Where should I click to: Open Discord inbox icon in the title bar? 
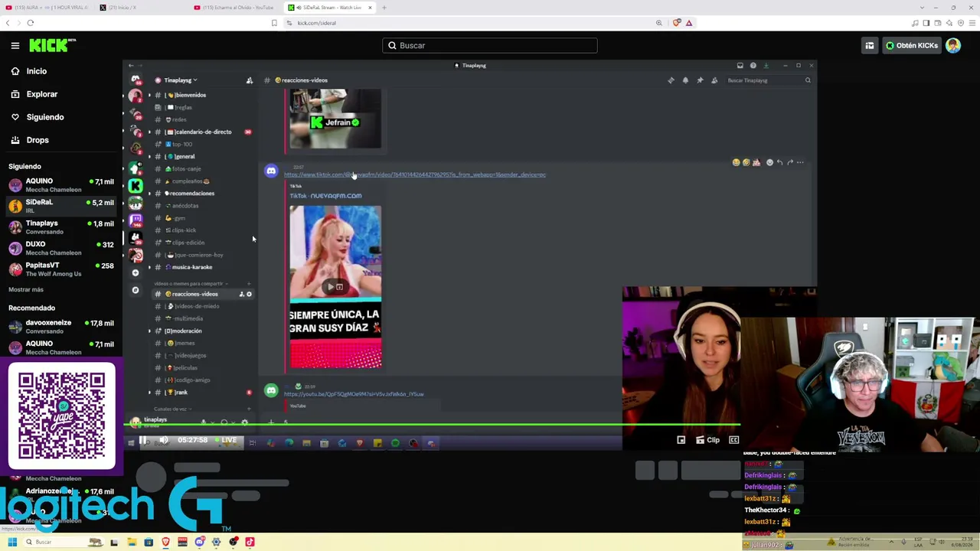(740, 66)
